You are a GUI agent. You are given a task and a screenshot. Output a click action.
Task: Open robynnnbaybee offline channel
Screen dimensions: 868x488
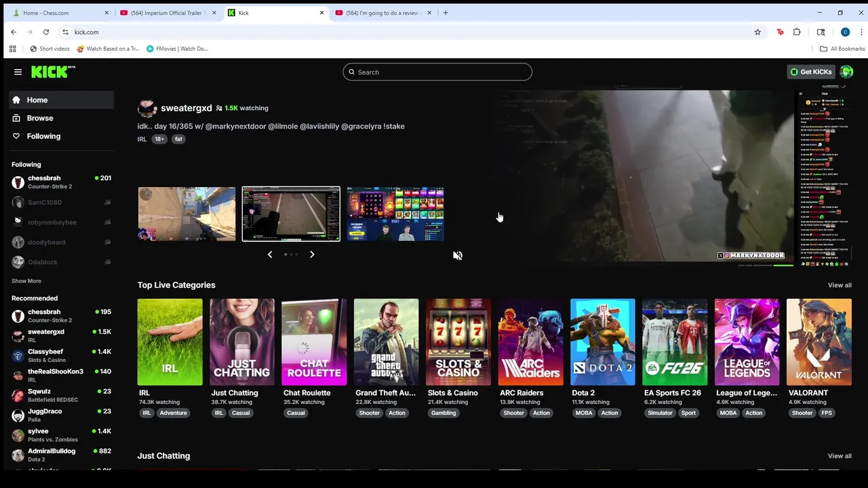point(62,222)
